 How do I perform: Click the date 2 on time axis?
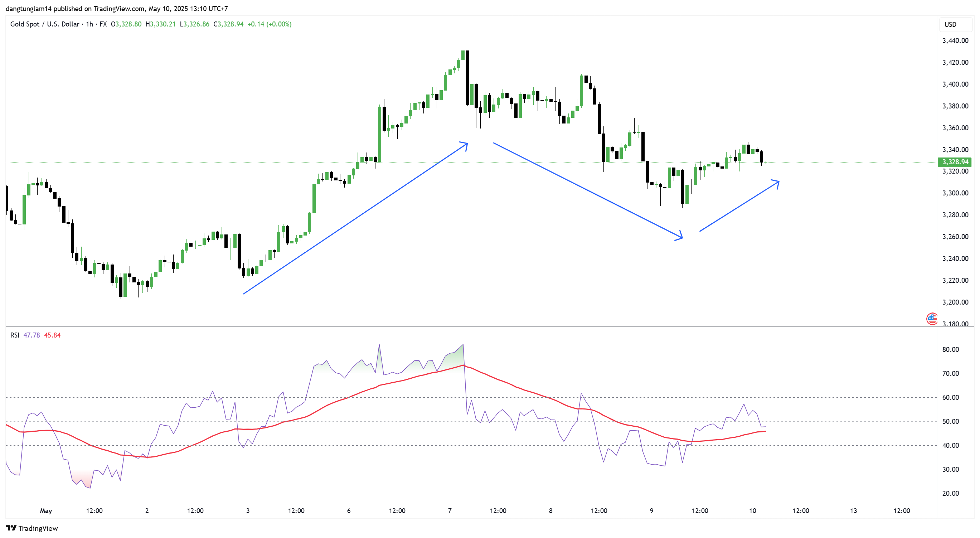point(147,510)
